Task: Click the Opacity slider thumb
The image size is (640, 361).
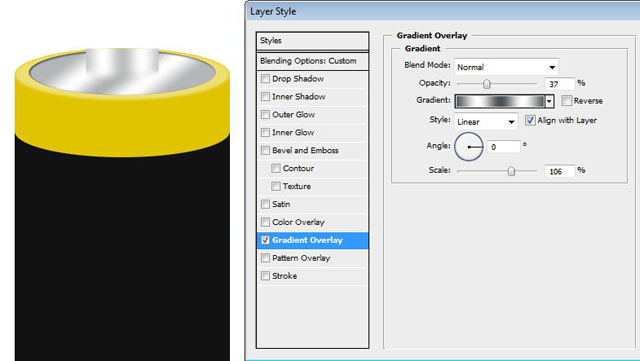Action: point(487,84)
